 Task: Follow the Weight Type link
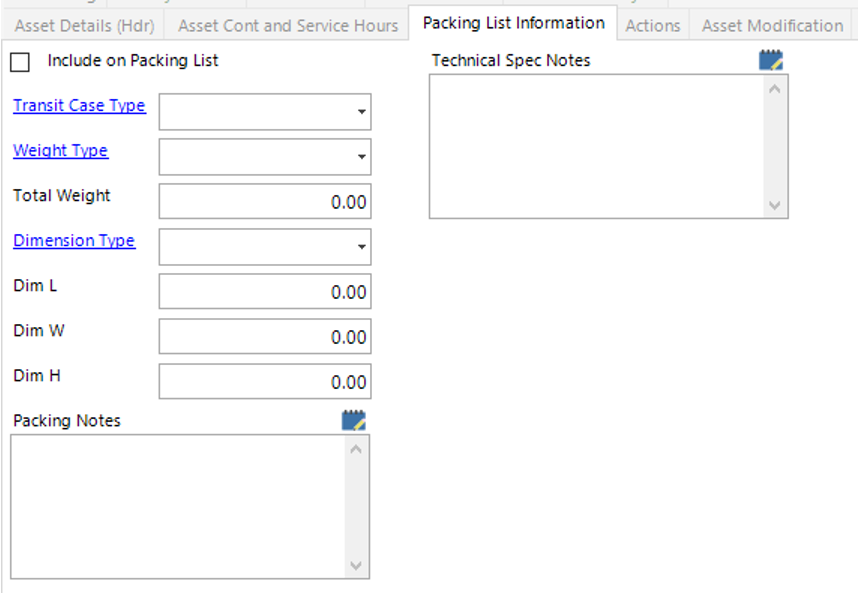60,151
